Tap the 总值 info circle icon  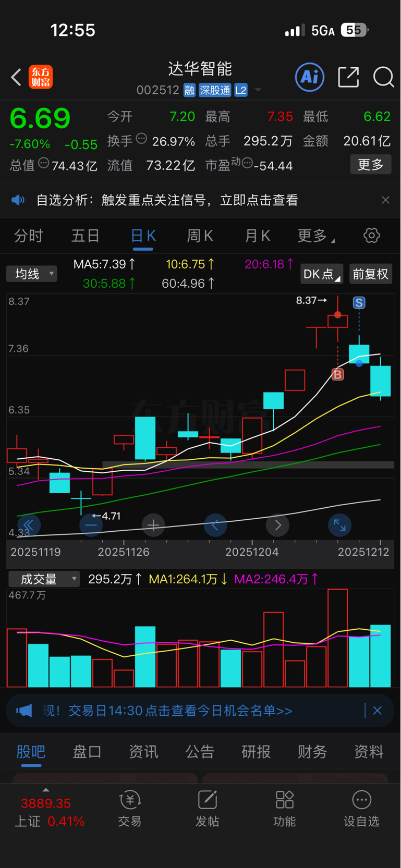pyautogui.click(x=44, y=163)
